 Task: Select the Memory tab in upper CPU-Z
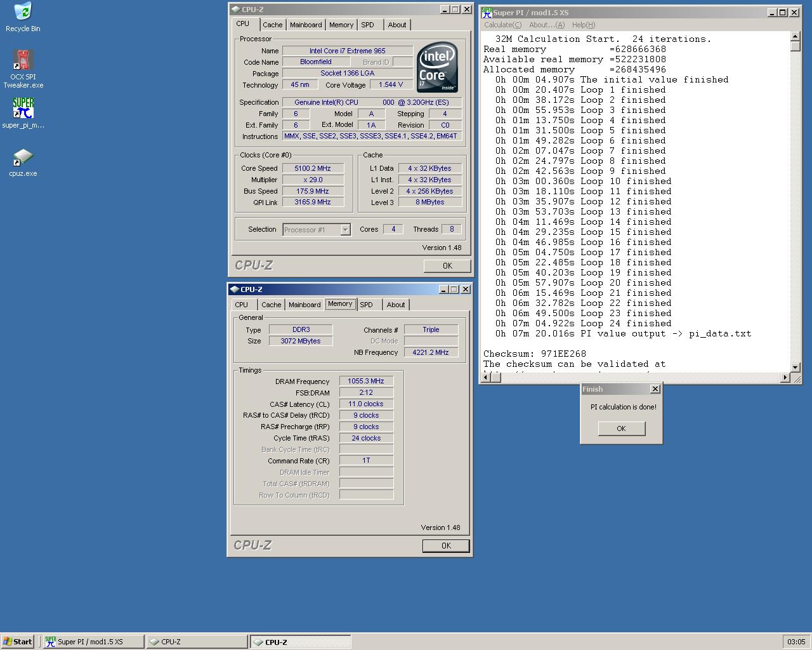tap(341, 25)
